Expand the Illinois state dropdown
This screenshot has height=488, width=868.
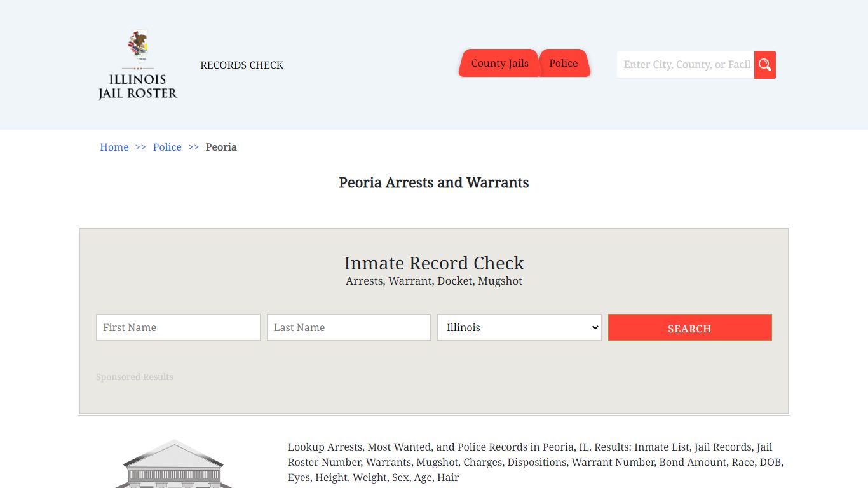point(519,327)
